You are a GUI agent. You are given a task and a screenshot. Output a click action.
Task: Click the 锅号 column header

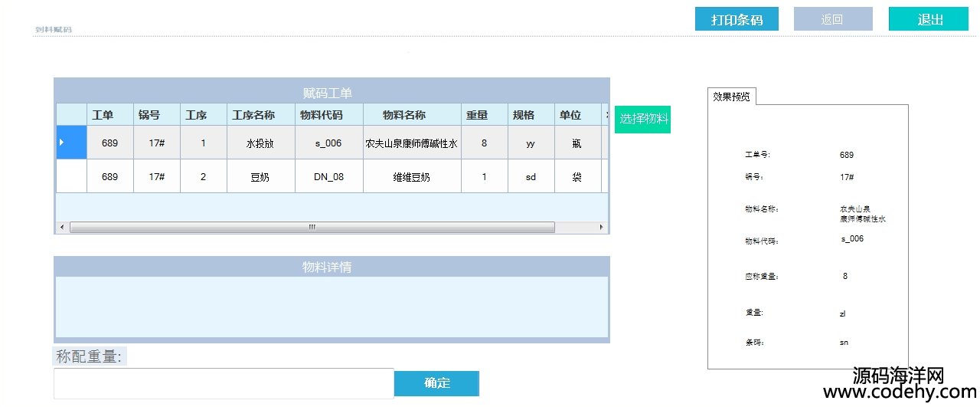coord(156,115)
